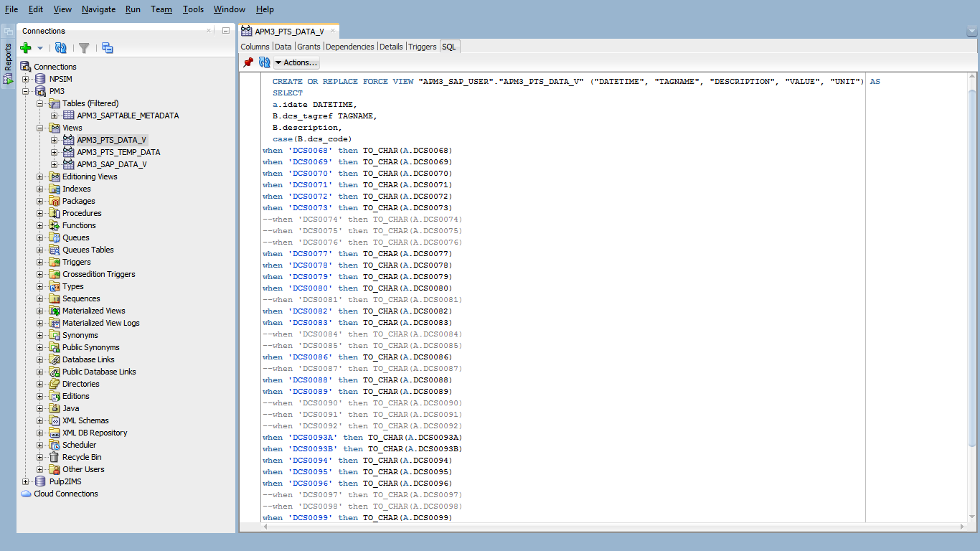Close the Connections panel

tap(209, 31)
